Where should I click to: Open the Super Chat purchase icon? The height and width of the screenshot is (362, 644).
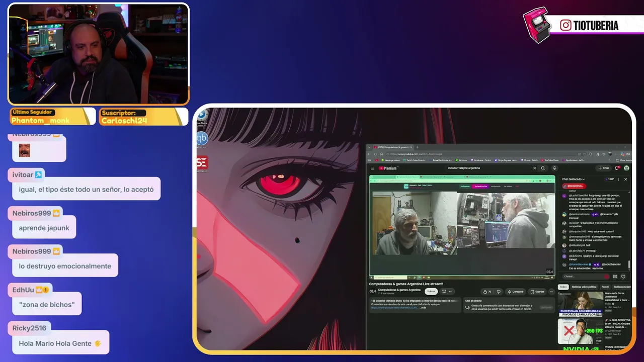tap(615, 277)
